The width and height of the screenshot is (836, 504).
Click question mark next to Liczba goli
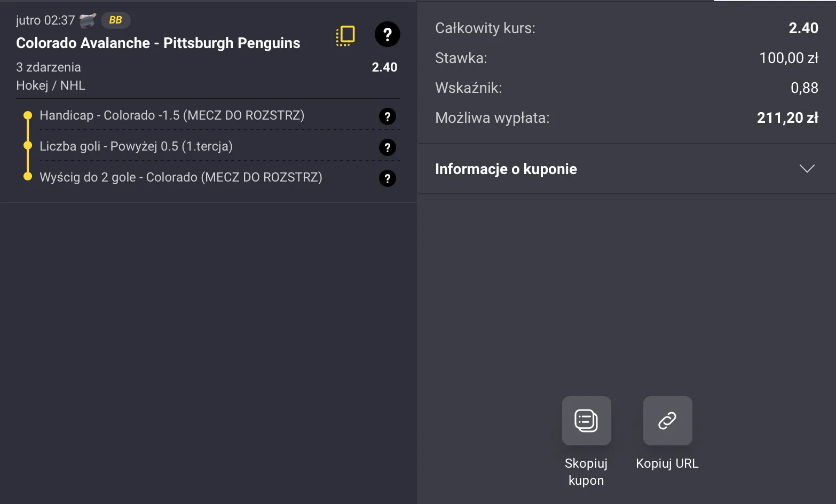coord(387,147)
